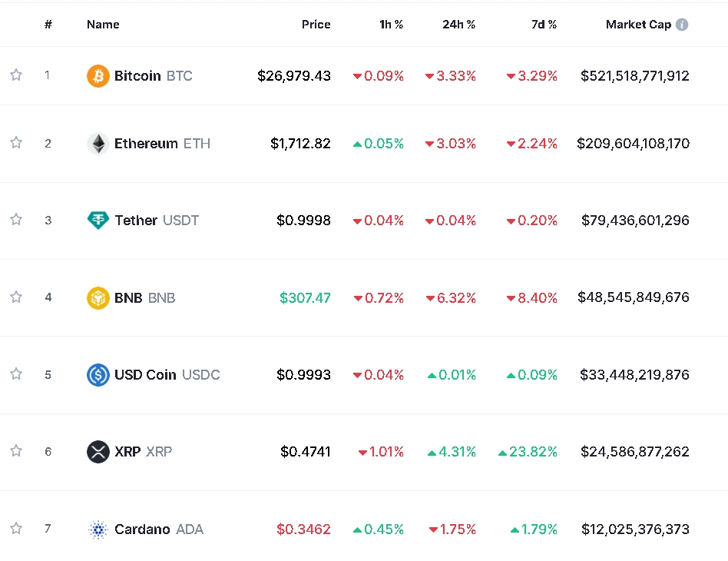Favorite XRP with its star icon
This screenshot has height=561, width=728.
pyautogui.click(x=16, y=451)
